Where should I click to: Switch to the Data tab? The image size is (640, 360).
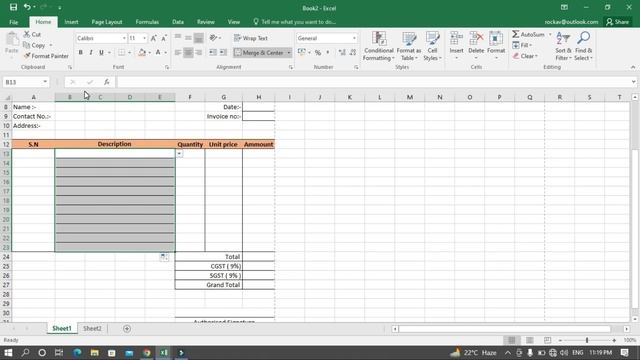(x=178, y=22)
